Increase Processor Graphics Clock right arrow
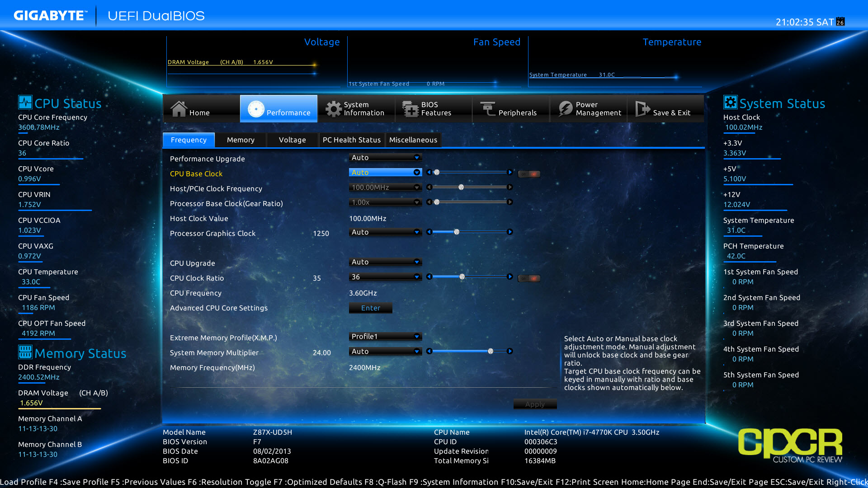The width and height of the screenshot is (868, 488). 510,232
